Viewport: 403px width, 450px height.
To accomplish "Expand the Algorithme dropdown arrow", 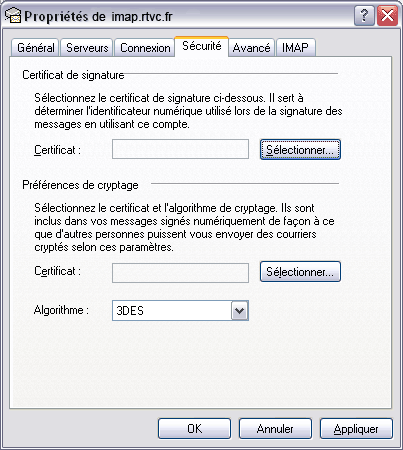I will (240, 311).
